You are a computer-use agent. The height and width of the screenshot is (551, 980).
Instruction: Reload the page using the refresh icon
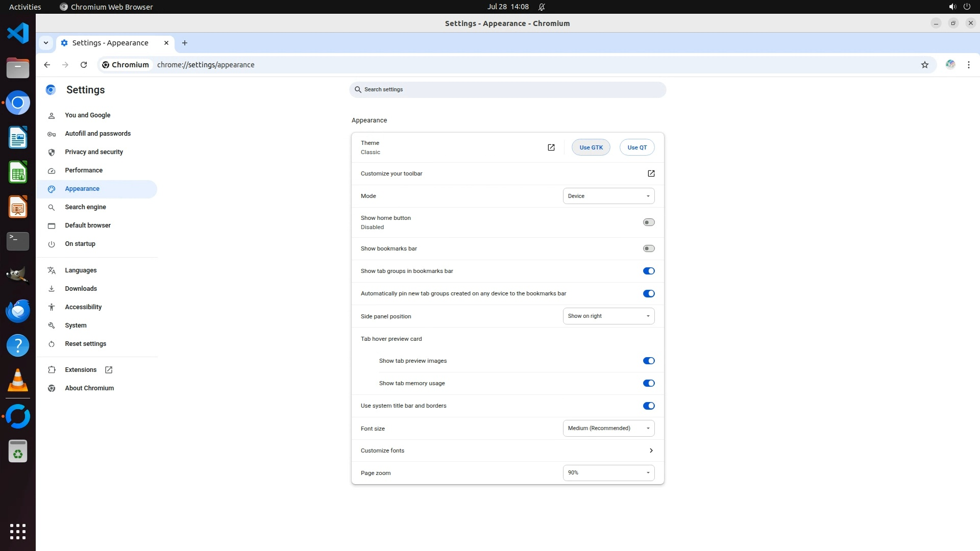[x=84, y=65]
